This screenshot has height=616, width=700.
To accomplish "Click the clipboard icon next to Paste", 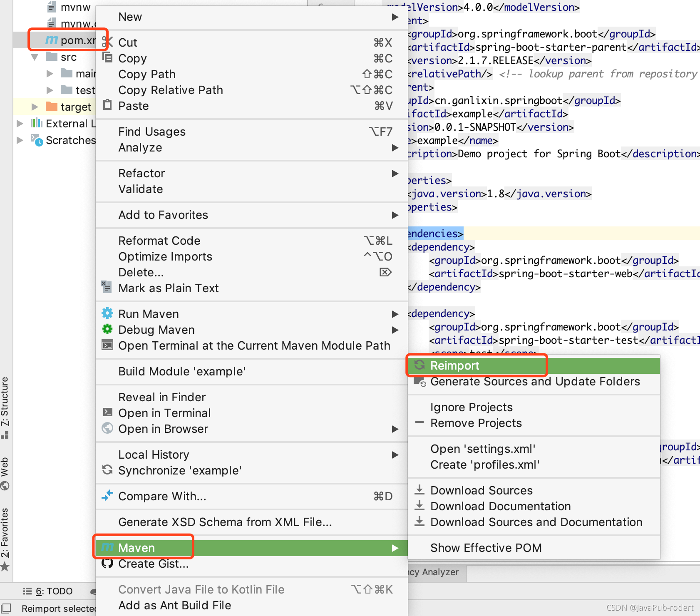I will coord(107,105).
